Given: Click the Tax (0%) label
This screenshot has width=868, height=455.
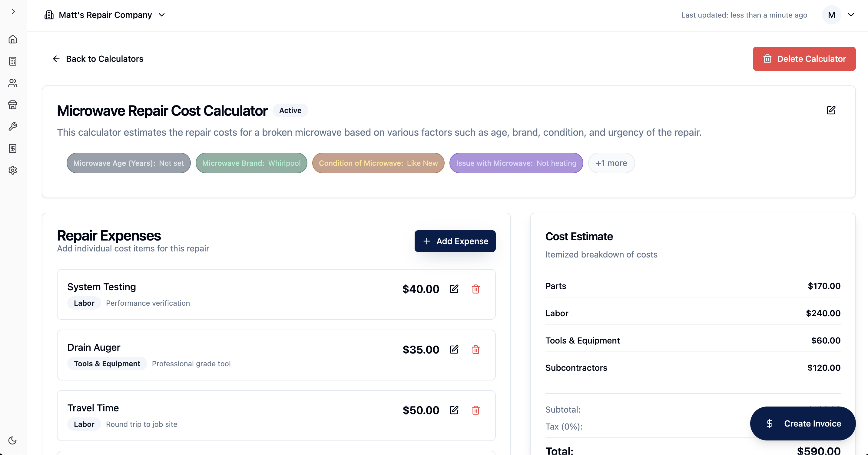Looking at the screenshot, I should [564, 426].
